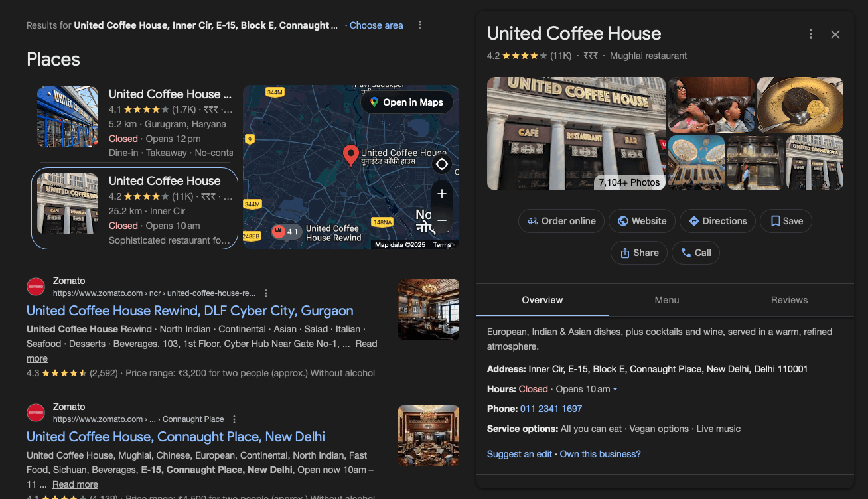868x499 pixels.
Task: Open the dessert plate photo
Action: tap(800, 105)
